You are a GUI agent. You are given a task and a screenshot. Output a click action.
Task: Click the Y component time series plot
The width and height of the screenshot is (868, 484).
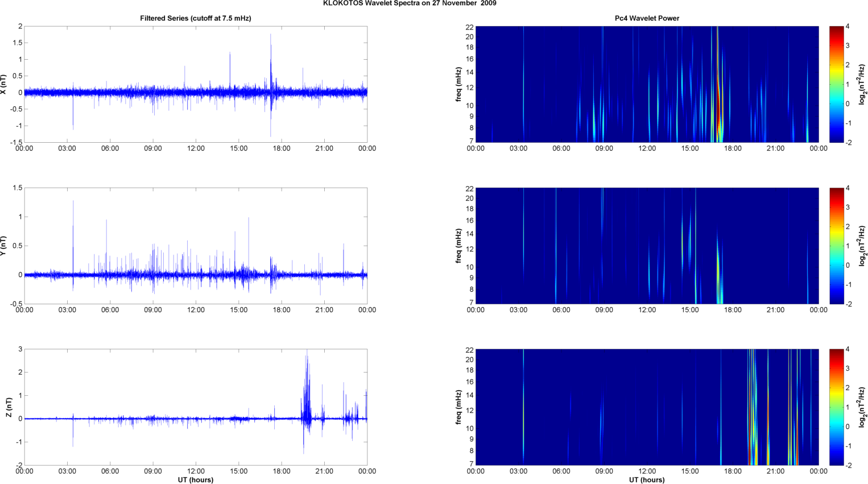coord(195,246)
